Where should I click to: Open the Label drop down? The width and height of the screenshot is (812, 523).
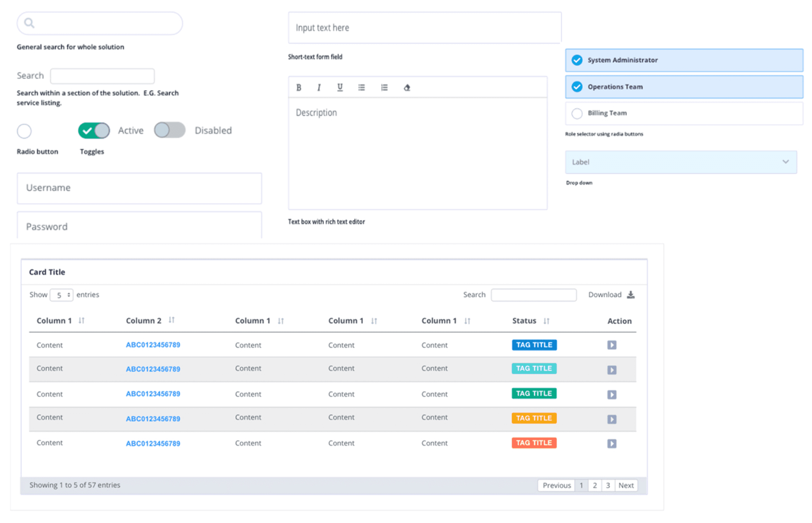680,162
